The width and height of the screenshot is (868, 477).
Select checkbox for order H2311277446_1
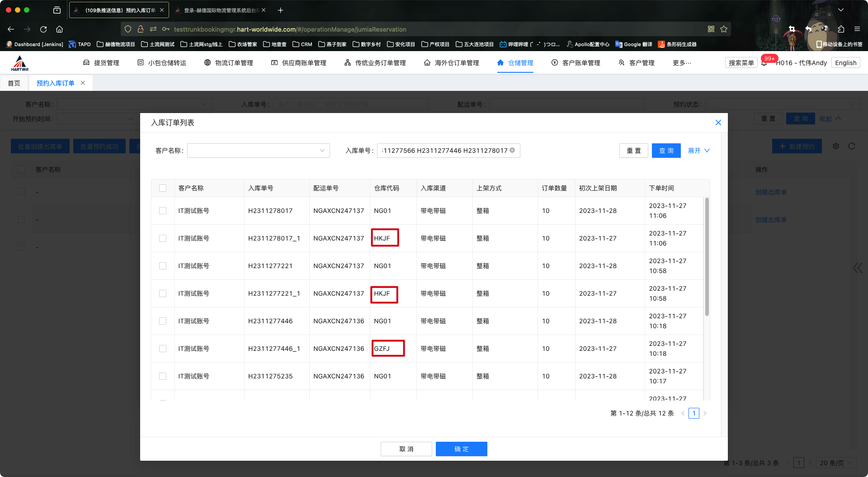[x=163, y=349]
